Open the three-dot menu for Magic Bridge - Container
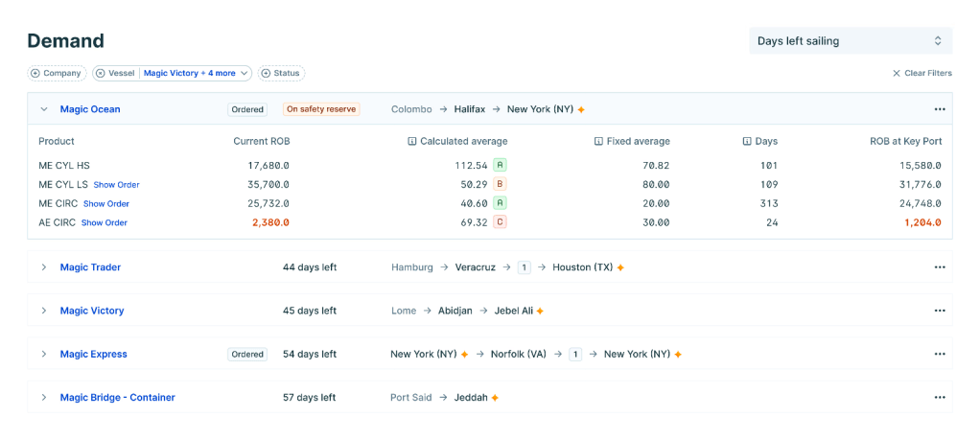 point(939,398)
